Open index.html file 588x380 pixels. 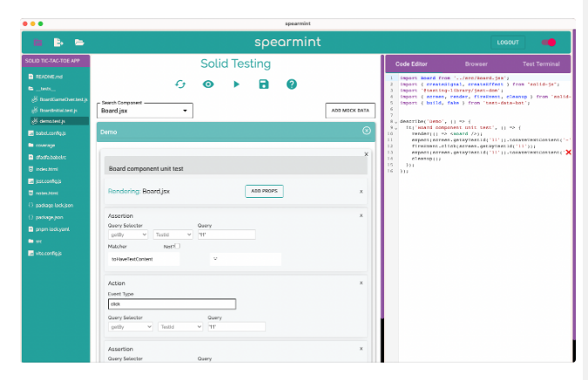[44, 169]
